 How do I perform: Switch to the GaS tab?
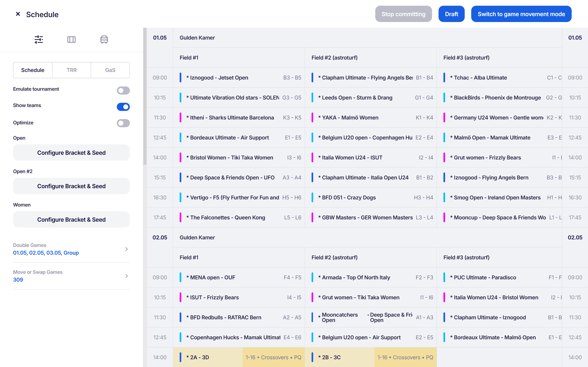tap(110, 70)
